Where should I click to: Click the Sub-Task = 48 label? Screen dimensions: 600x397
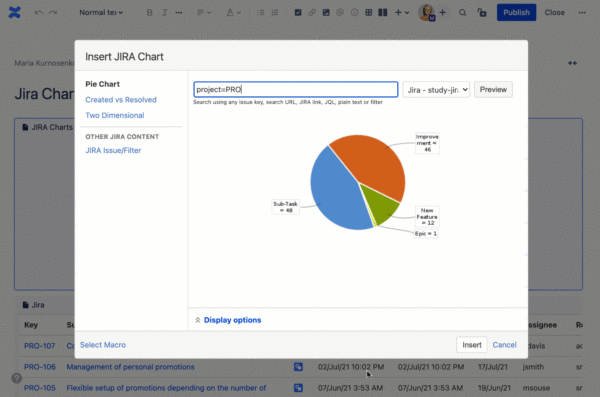coord(285,207)
